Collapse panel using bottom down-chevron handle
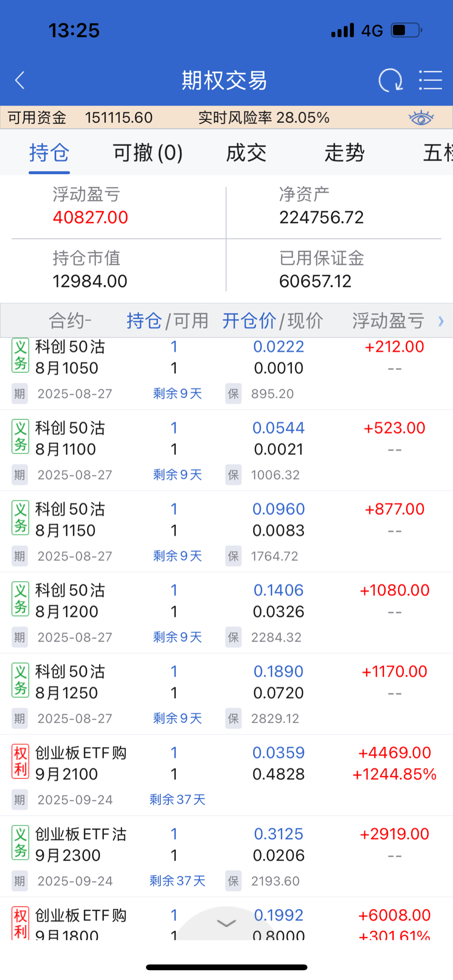 [x=226, y=923]
